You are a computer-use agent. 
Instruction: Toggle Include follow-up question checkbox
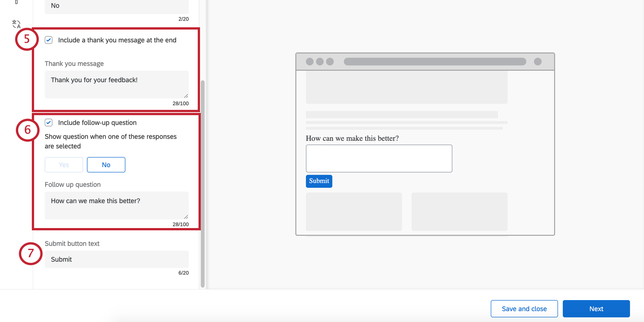point(48,122)
